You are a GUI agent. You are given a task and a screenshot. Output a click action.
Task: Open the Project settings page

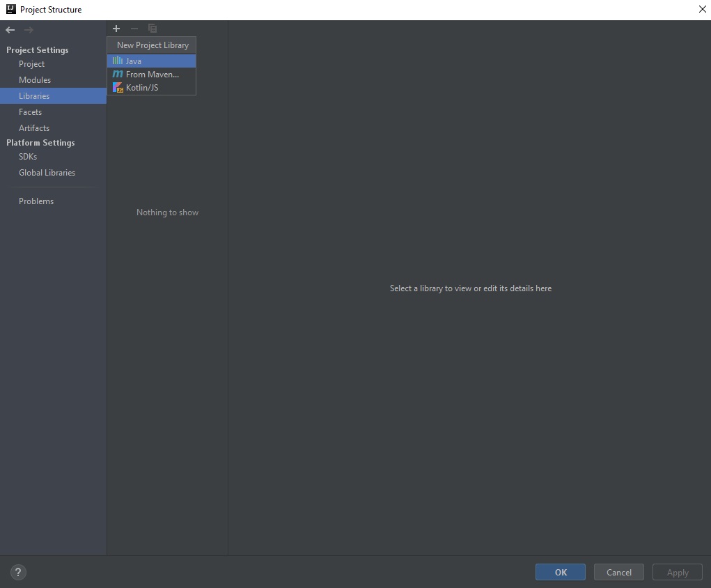tap(31, 64)
